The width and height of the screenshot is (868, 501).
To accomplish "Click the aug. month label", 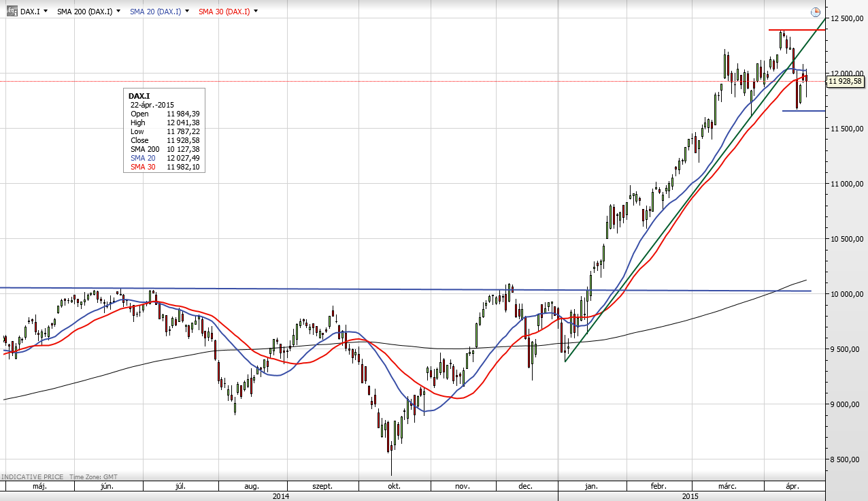I will (252, 486).
